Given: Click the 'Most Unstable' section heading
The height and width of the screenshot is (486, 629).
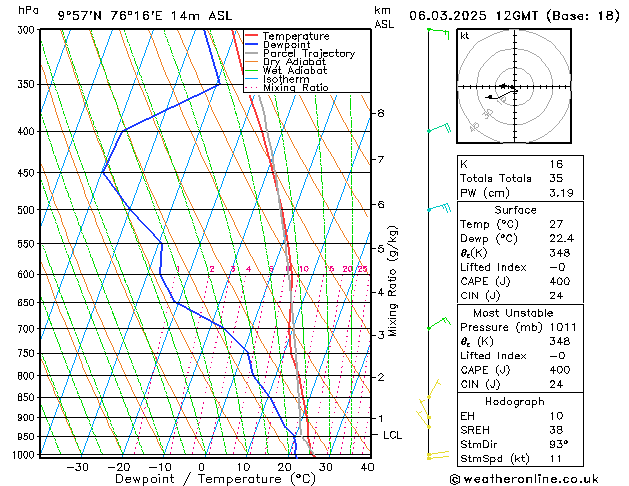Looking at the screenshot, I should [513, 313].
